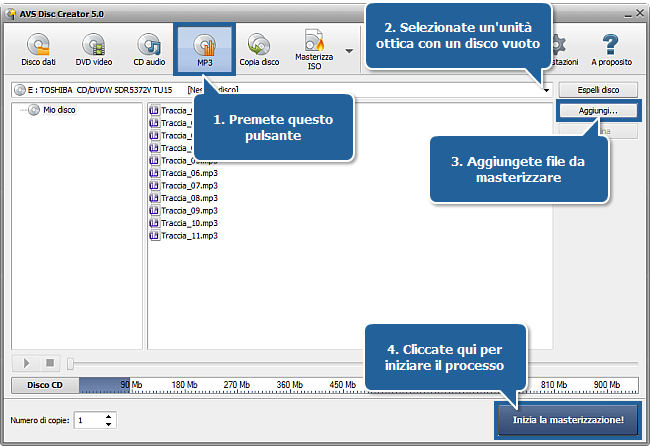Screen dimensions: 650x446
Task: Start playback with the play button
Action: tap(26, 364)
